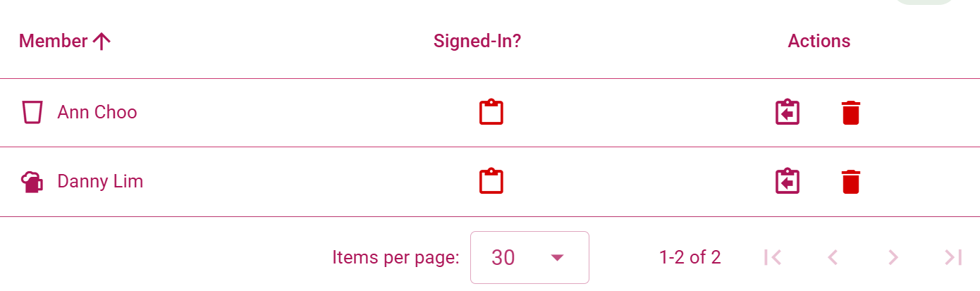Click Ann Choo's signed-in clipboard status icon
The height and width of the screenshot is (291, 980).
click(x=491, y=113)
